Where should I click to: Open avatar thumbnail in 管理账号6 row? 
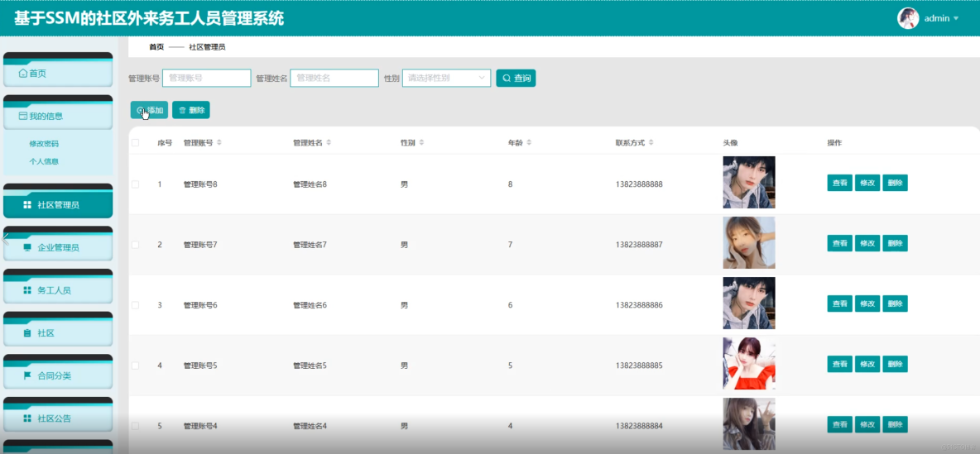[749, 303]
